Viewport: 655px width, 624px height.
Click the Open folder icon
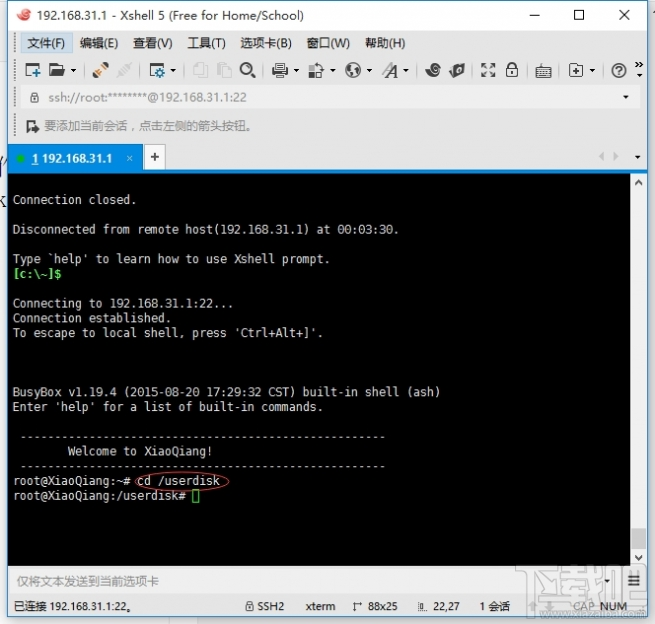click(x=57, y=70)
